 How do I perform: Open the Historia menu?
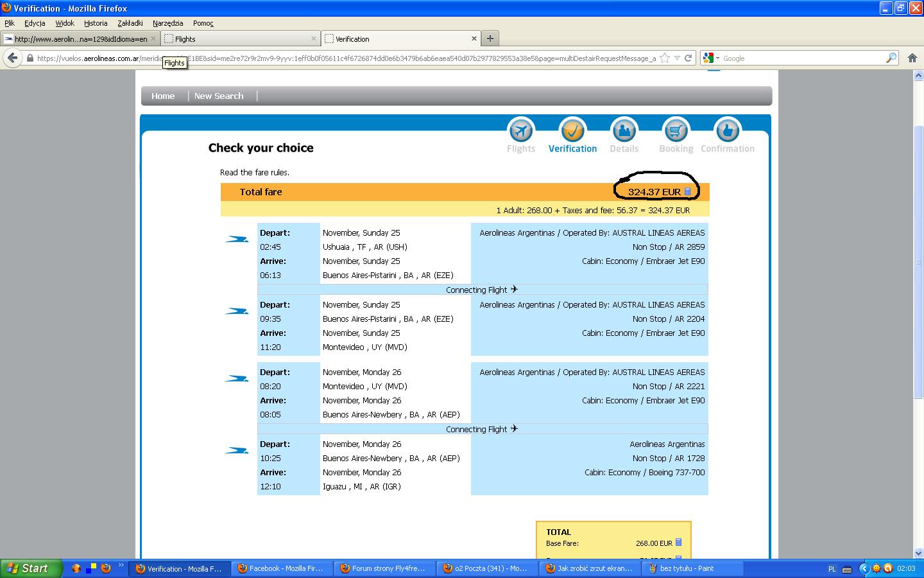(96, 23)
